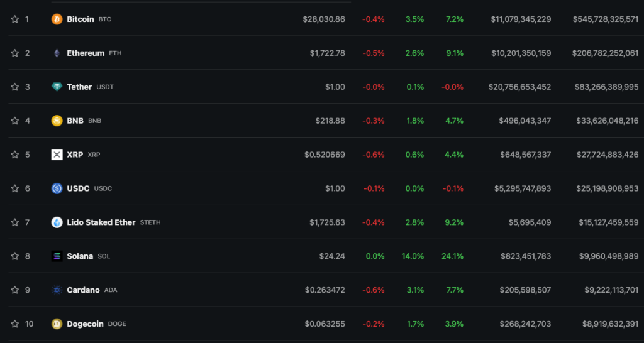Click the Tether logo icon
This screenshot has height=343, width=644.
point(57,87)
